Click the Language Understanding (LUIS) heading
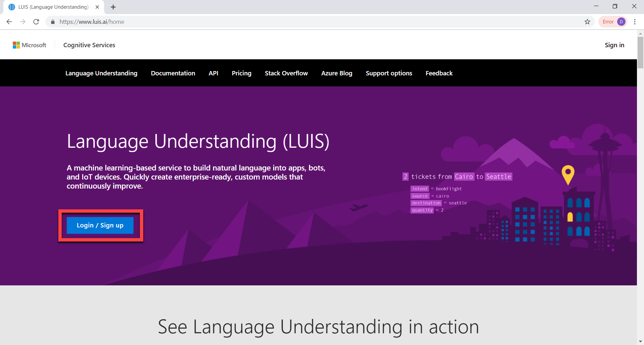 pos(198,141)
